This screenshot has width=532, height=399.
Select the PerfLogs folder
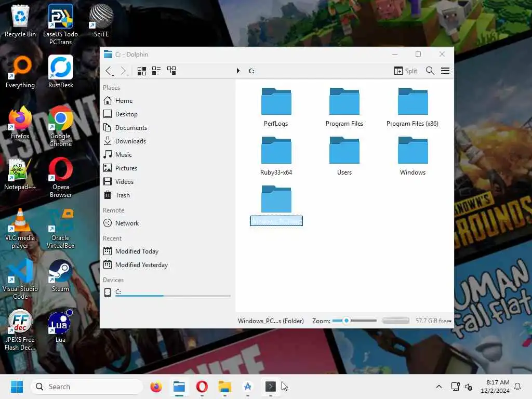click(276, 107)
